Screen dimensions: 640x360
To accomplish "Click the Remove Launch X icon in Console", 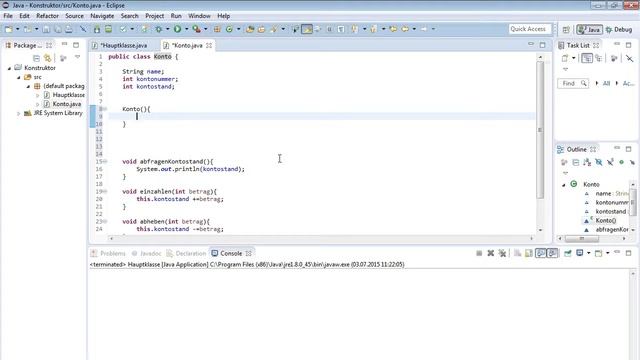I will [491, 253].
